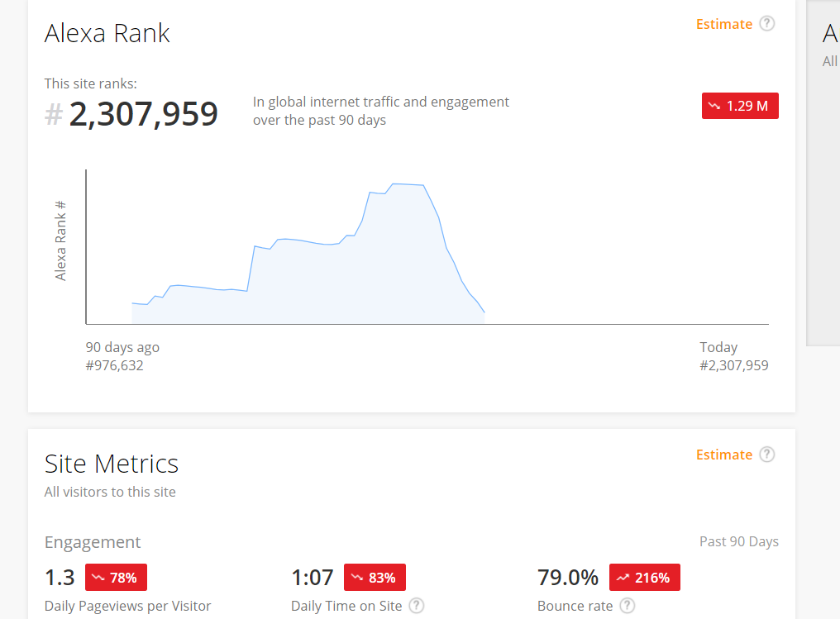Image resolution: width=840 pixels, height=619 pixels.
Task: Click the Alexa Rank trend chart area
Action: 427,247
